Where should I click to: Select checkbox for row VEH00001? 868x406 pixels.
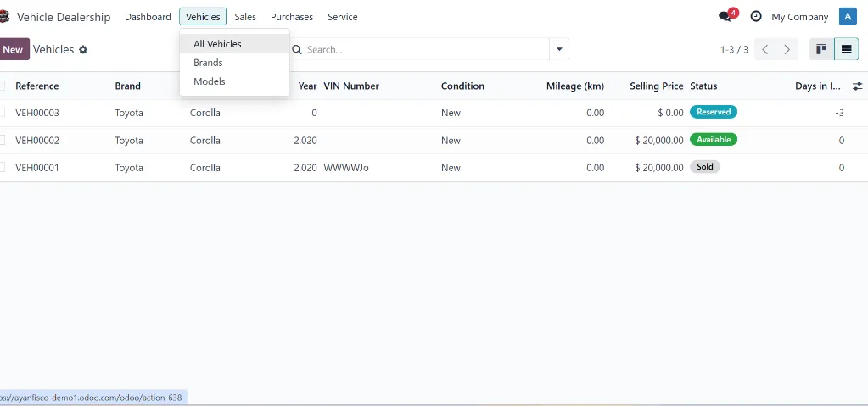pyautogui.click(x=3, y=167)
